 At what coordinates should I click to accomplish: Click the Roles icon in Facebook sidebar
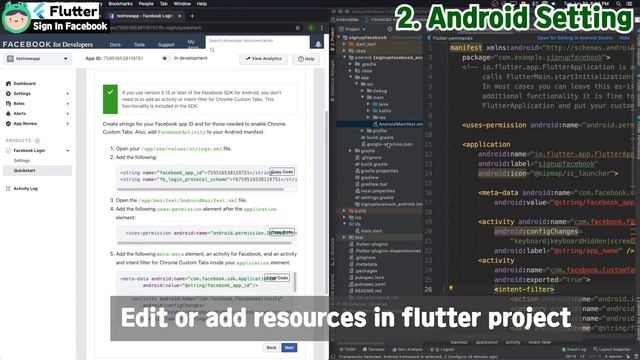click(x=8, y=104)
